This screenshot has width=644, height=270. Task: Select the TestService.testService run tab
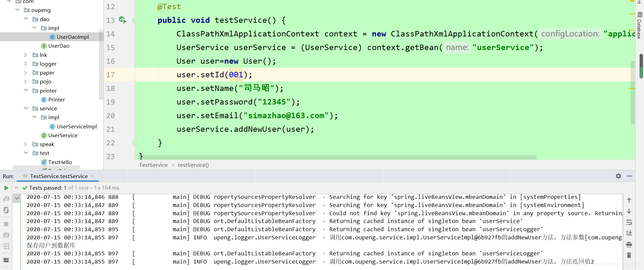(59, 176)
